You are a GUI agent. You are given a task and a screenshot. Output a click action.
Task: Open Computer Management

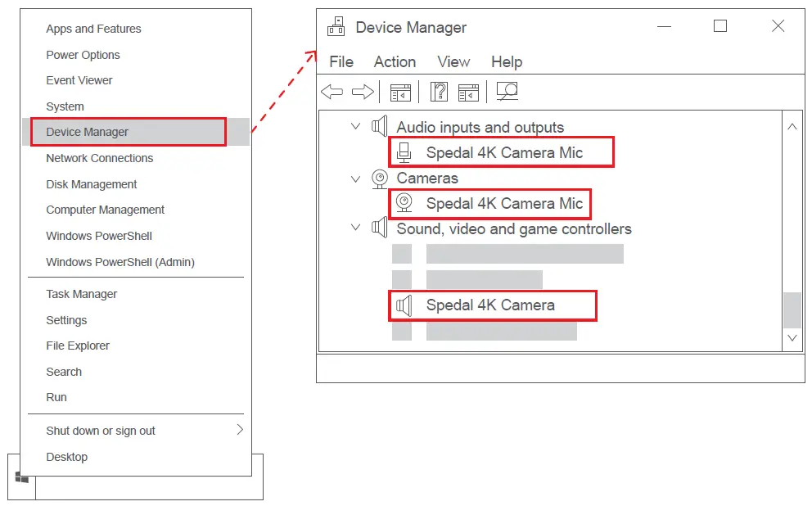105,210
